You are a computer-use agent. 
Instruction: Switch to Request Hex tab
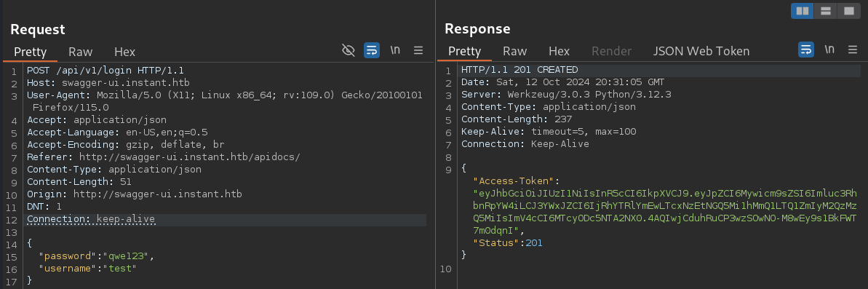click(124, 52)
